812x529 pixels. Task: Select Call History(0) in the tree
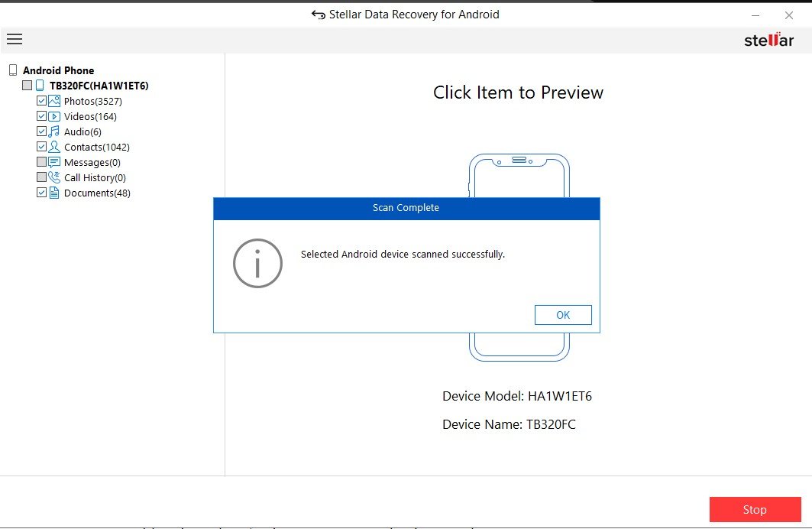pyautogui.click(x=95, y=177)
